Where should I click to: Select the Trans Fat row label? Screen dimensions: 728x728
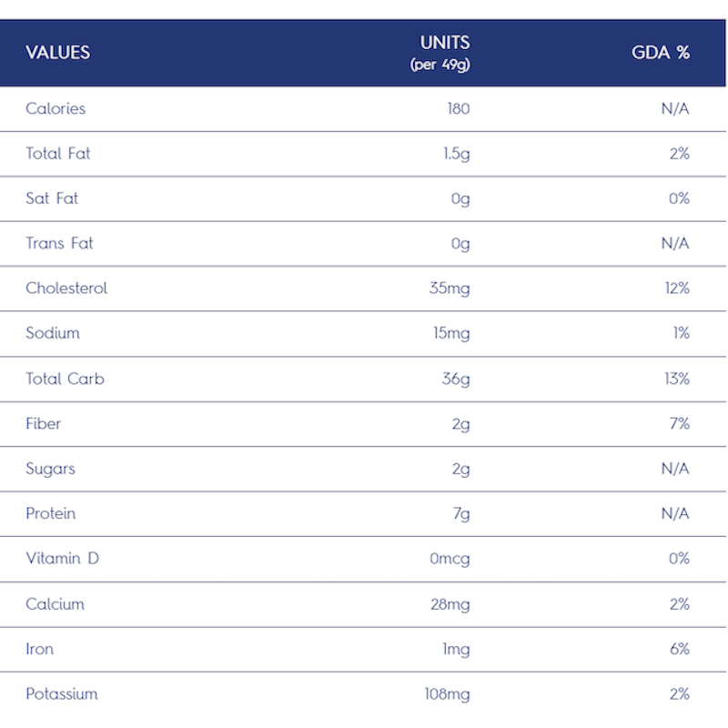(59, 243)
